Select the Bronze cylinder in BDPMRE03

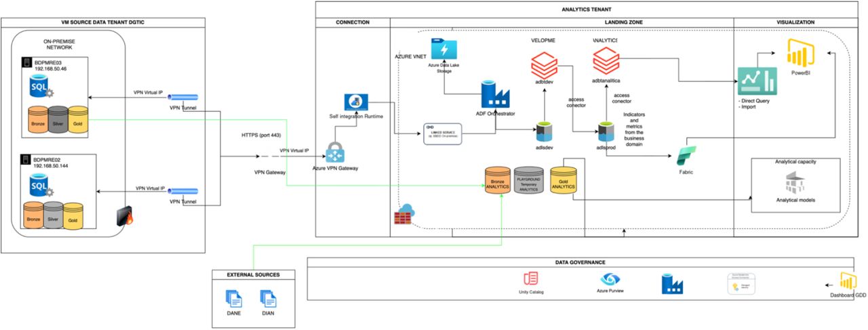pos(37,119)
